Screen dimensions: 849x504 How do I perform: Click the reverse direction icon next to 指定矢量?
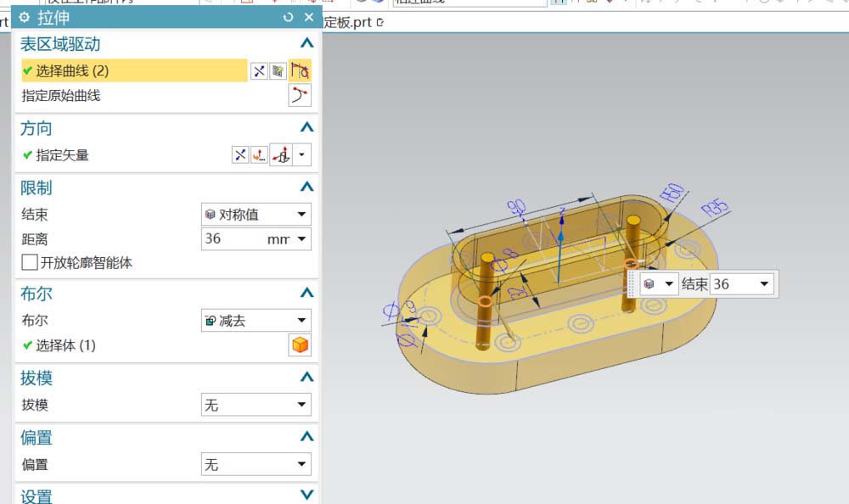[x=240, y=155]
